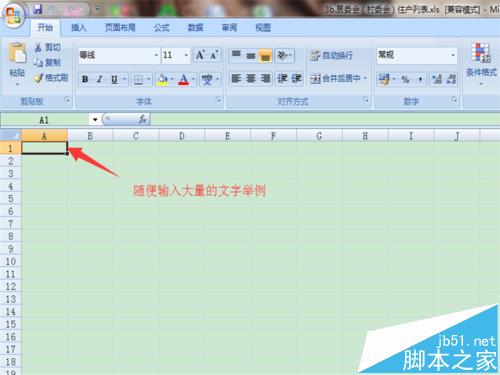Image resolution: width=500 pixels, height=375 pixels.
Task: Click the insert function fx icon
Action: click(x=143, y=119)
